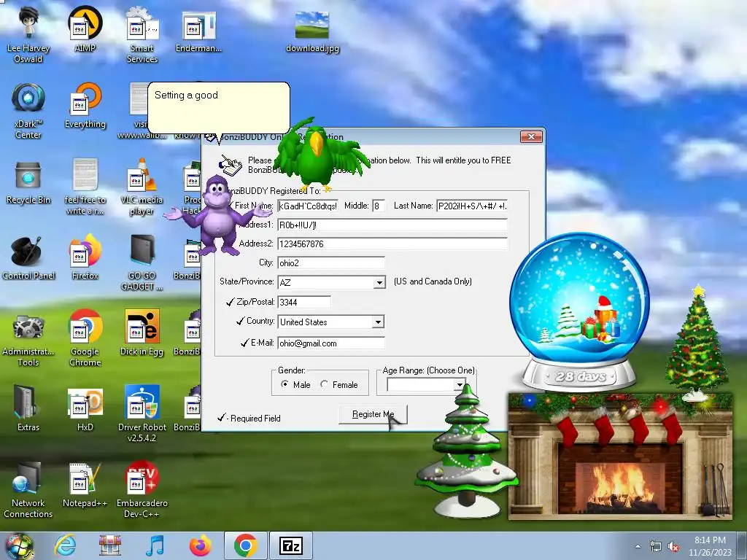Launch the Everything search shortcut
The height and width of the screenshot is (560, 747).
(x=85, y=105)
